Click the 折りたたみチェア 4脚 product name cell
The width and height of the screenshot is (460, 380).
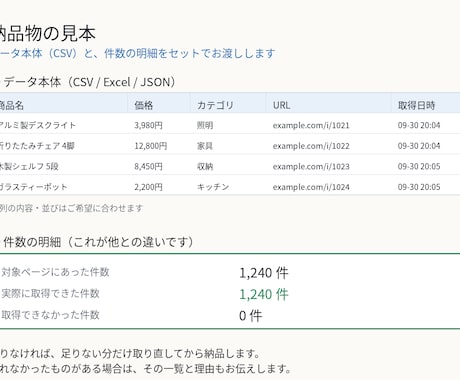[x=37, y=146]
